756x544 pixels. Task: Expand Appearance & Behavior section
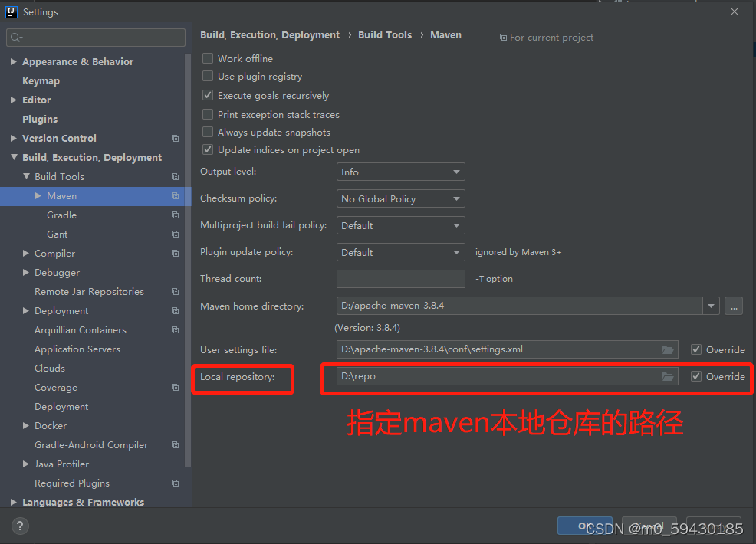[14, 61]
